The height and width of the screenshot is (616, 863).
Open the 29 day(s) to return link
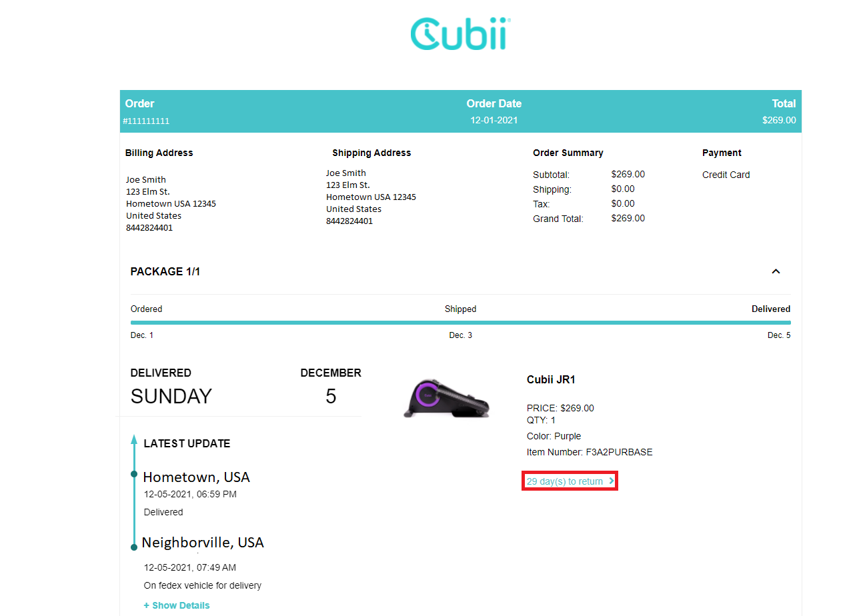pyautogui.click(x=564, y=481)
